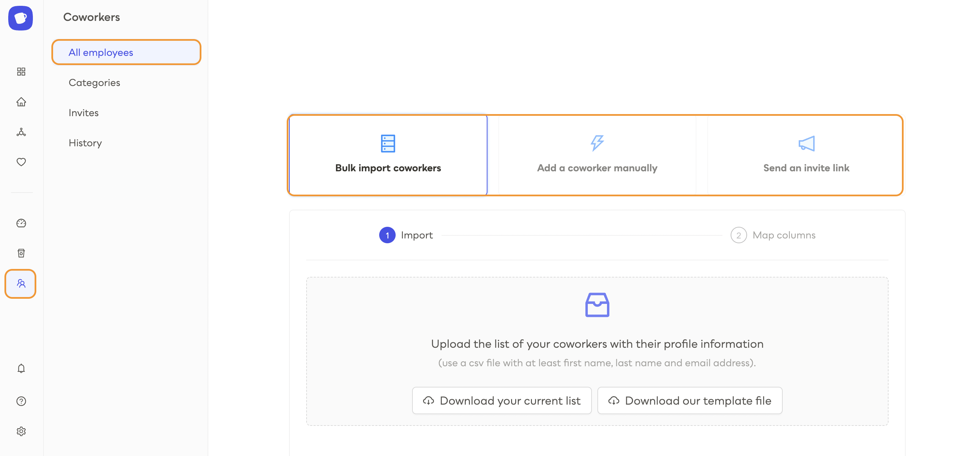Select step 1 Import
Screen dimensions: 980x456
click(x=406, y=235)
